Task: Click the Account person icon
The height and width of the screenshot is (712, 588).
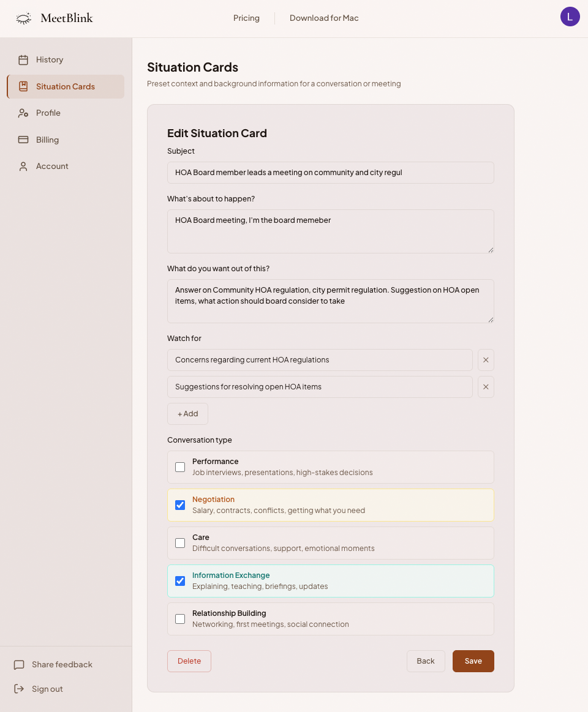Action: [x=23, y=166]
